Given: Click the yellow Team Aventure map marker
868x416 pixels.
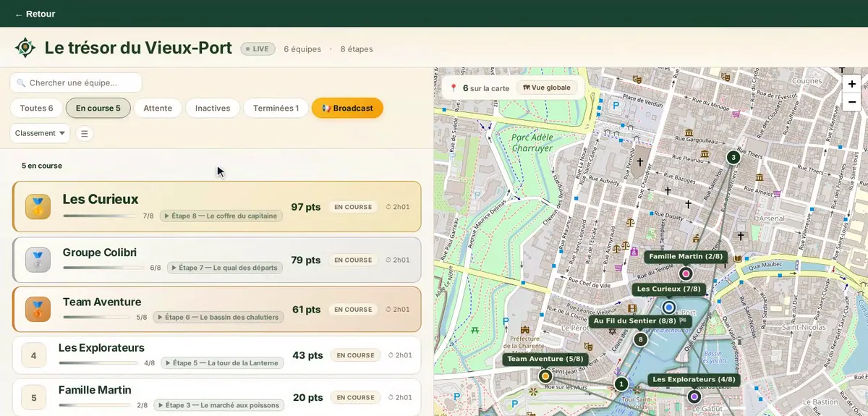Looking at the screenshot, I should pos(545,376).
